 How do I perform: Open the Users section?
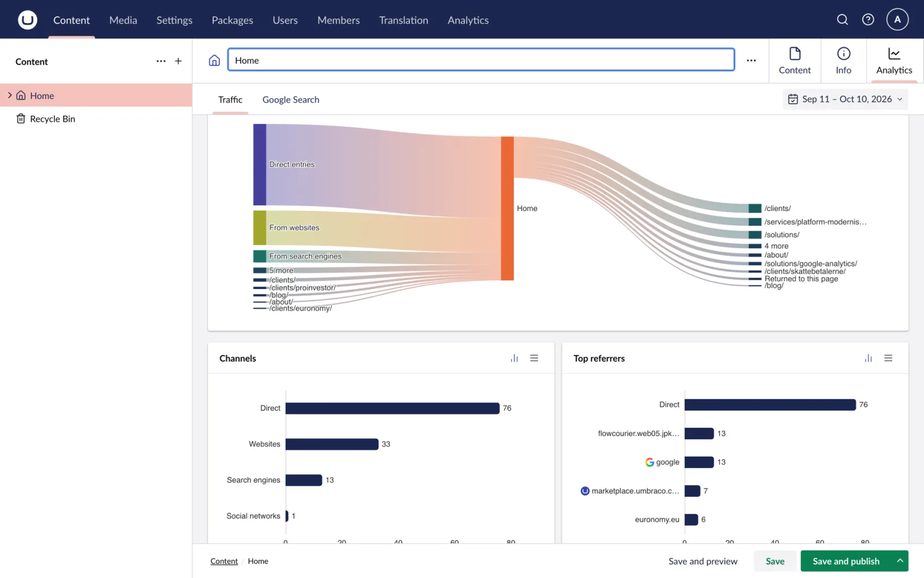285,20
